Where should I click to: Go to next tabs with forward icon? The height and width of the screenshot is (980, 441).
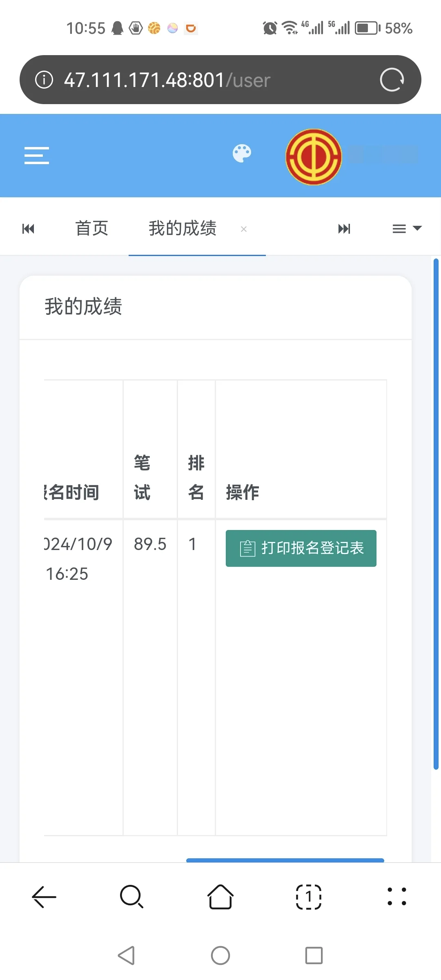click(x=344, y=229)
